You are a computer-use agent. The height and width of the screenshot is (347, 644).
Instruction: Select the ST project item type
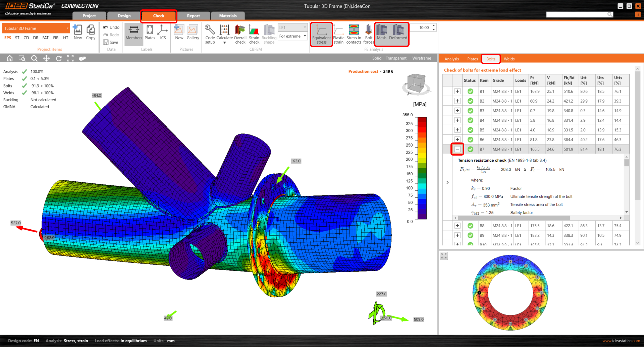coord(17,38)
